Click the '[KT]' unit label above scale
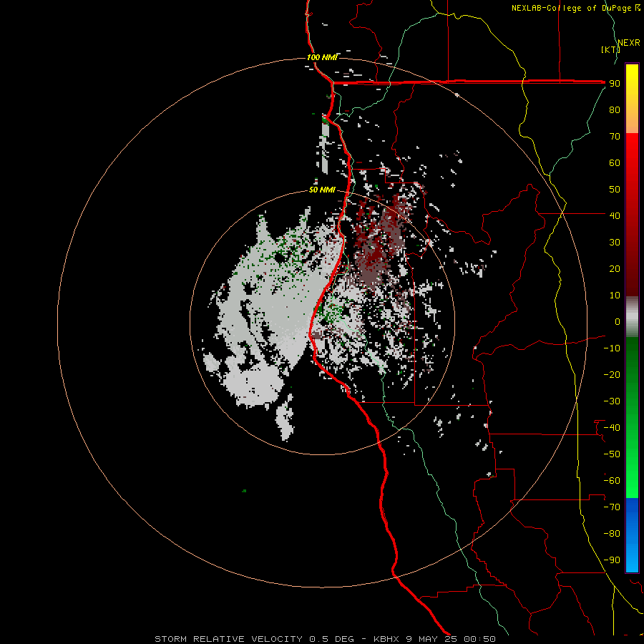This screenshot has width=644, height=644. click(610, 49)
